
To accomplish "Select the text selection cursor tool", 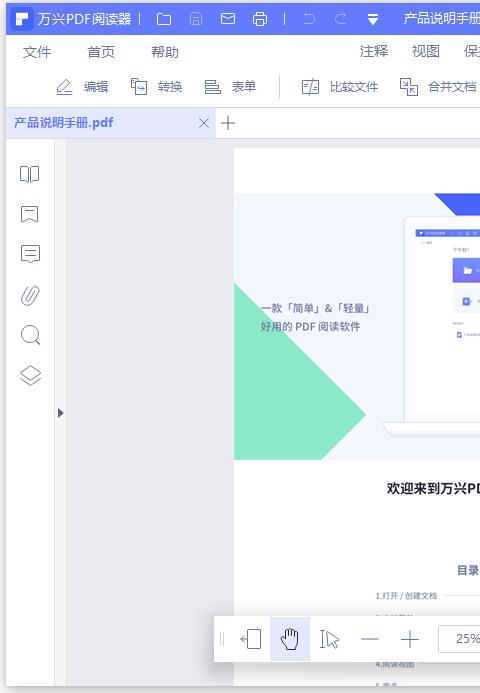I will [329, 639].
